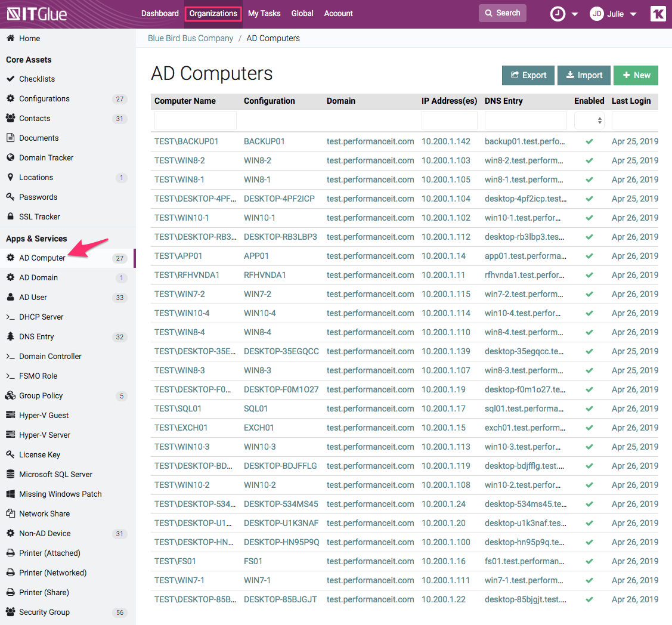672x625 pixels.
Task: Open the timer dropdown arrow
Action: tap(575, 14)
